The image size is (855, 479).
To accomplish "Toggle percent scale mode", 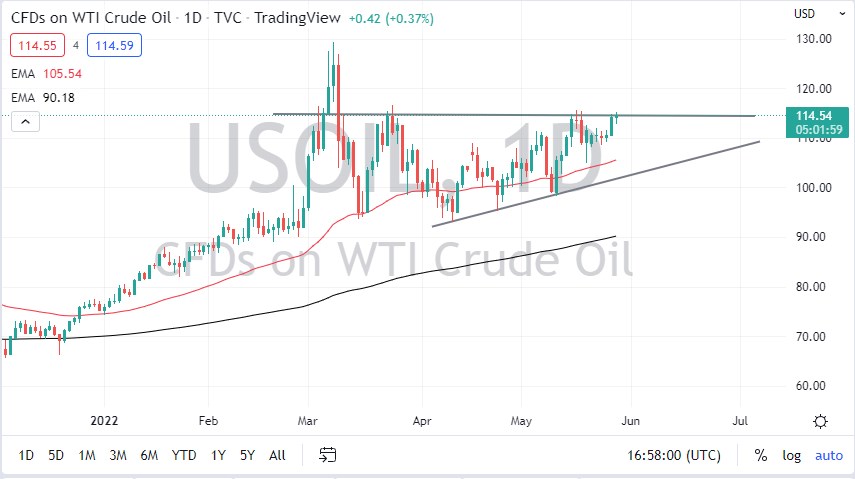I will coord(761,455).
